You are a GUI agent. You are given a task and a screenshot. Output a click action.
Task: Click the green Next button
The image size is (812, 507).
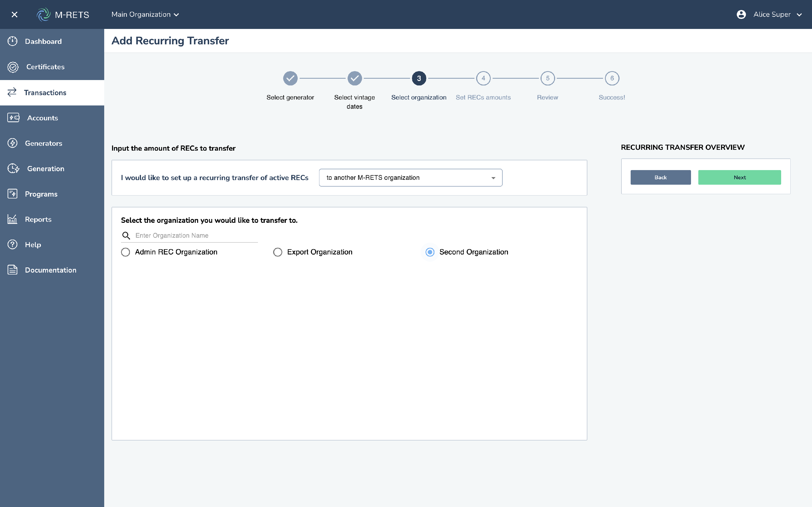tap(739, 177)
